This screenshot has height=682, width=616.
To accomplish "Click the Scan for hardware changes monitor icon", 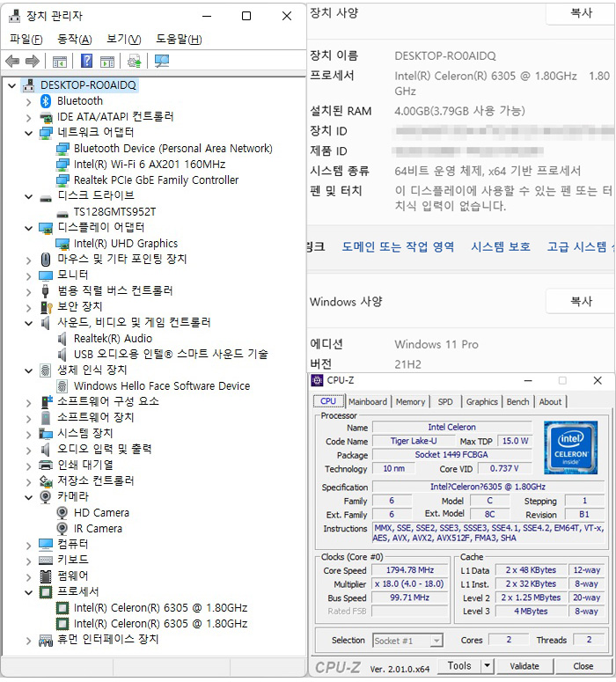I will point(162,62).
